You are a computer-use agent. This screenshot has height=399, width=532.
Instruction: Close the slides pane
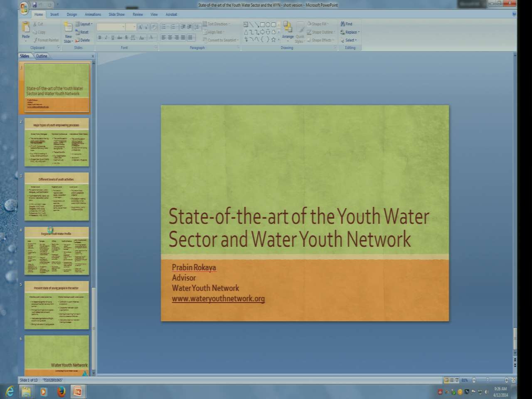[x=93, y=56]
